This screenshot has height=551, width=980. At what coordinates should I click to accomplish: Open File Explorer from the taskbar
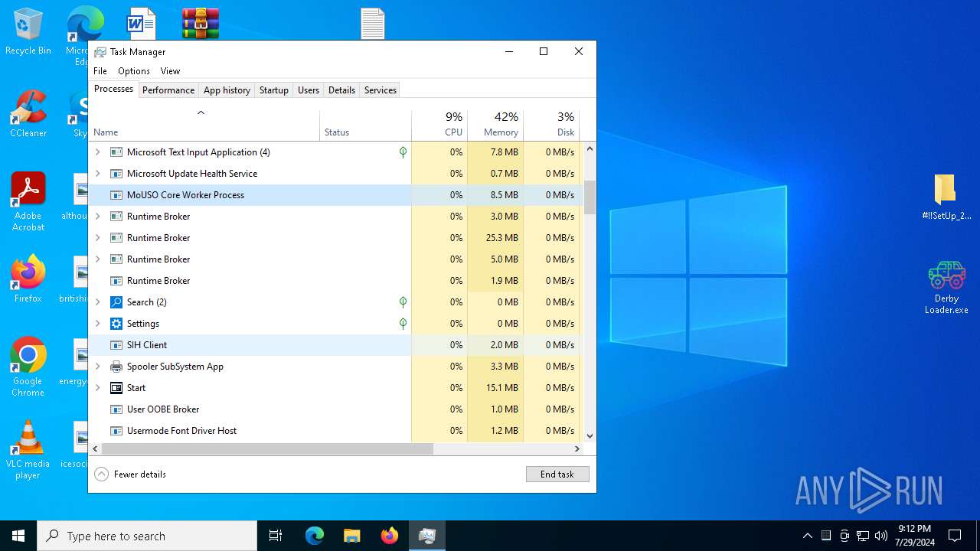[x=352, y=536]
